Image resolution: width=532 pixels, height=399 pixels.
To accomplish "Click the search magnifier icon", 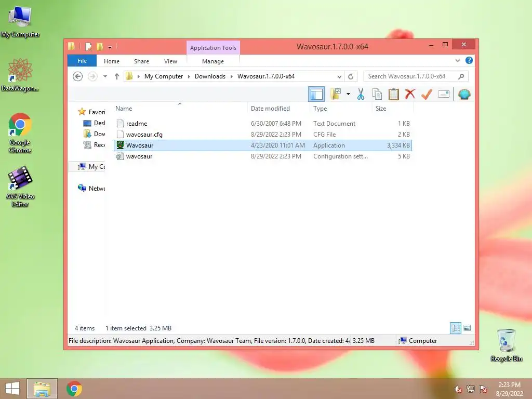I will coord(461,76).
